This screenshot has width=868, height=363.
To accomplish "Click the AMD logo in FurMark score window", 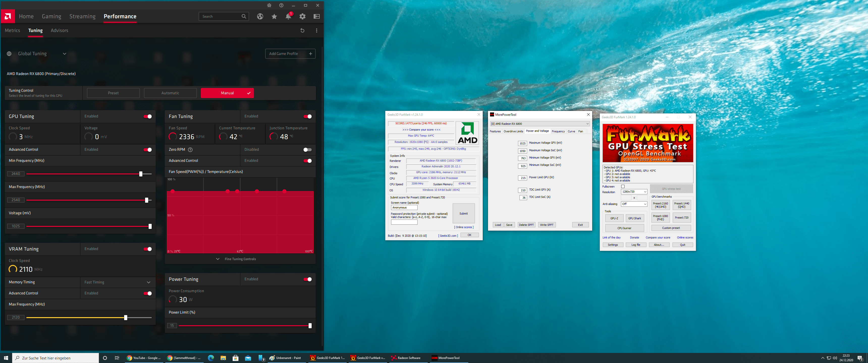I will point(467,133).
